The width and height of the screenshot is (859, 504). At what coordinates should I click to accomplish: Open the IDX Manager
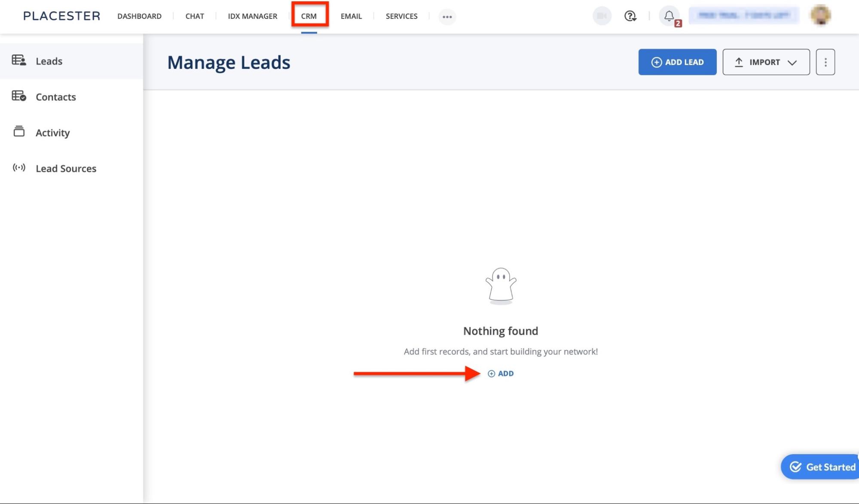pyautogui.click(x=252, y=16)
